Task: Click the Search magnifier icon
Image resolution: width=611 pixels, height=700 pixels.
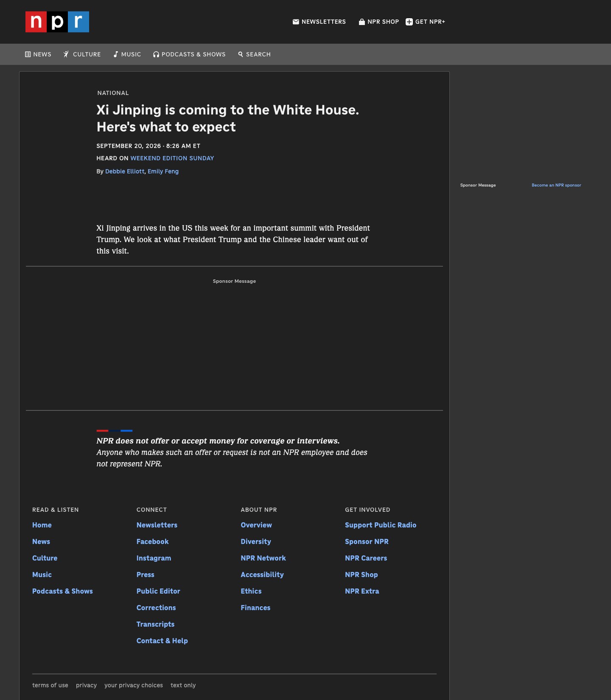Action: (x=241, y=54)
